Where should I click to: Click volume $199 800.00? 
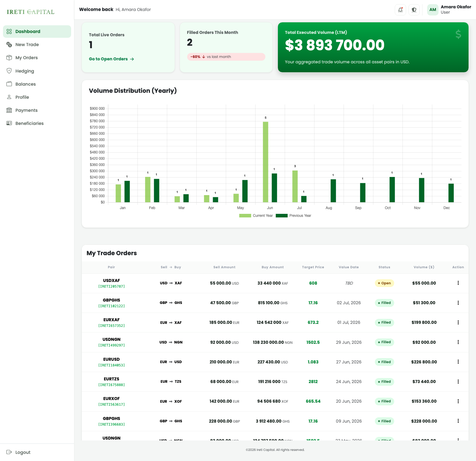click(424, 322)
